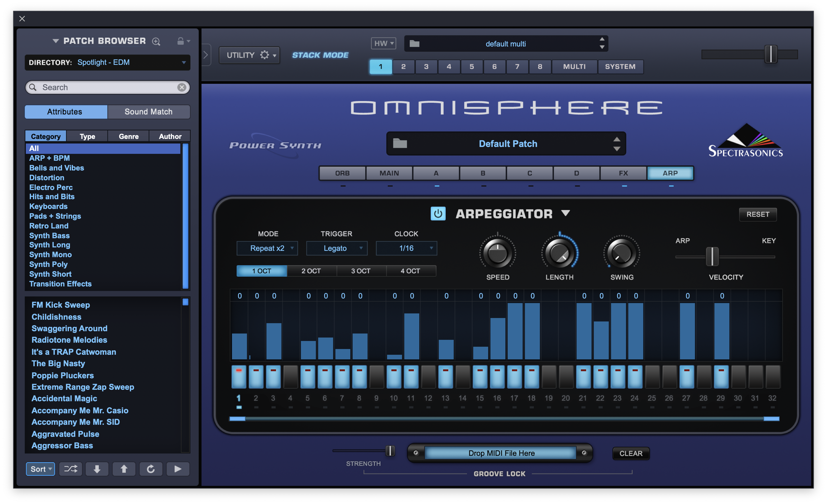Image resolution: width=827 pixels, height=504 pixels.
Task: Select the Author attribute column
Action: tap(170, 136)
